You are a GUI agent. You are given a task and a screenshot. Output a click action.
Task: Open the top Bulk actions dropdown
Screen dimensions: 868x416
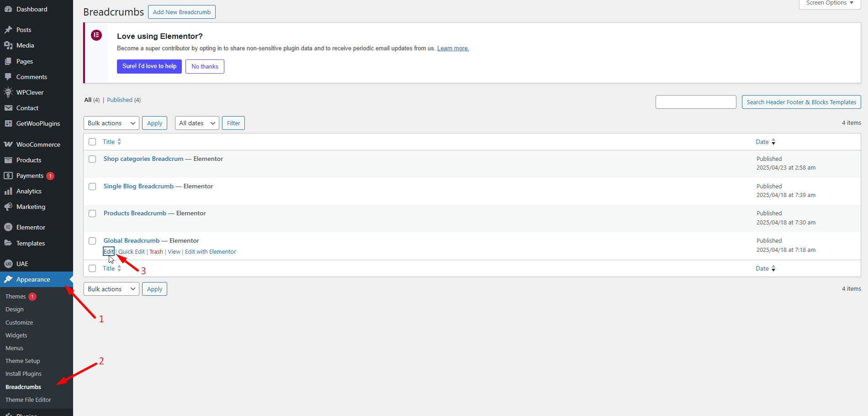(x=111, y=123)
